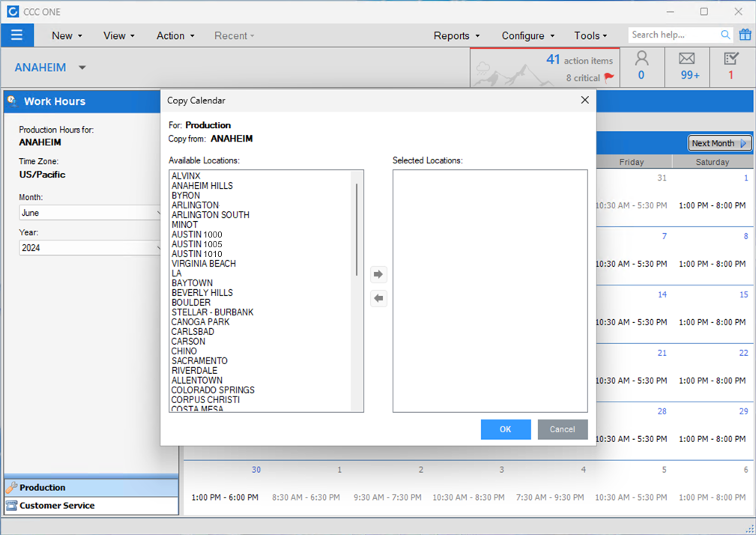Open the Year dropdown showing 2024
This screenshot has width=756, height=535.
[x=90, y=248]
